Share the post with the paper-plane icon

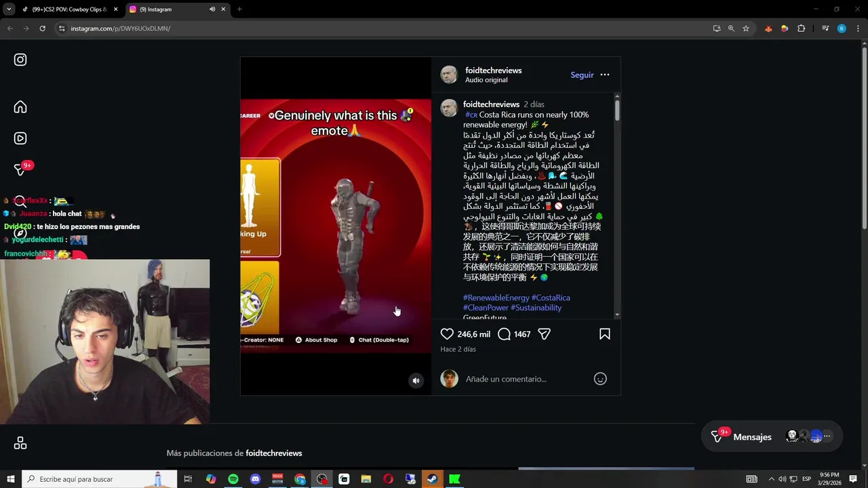pos(544,334)
